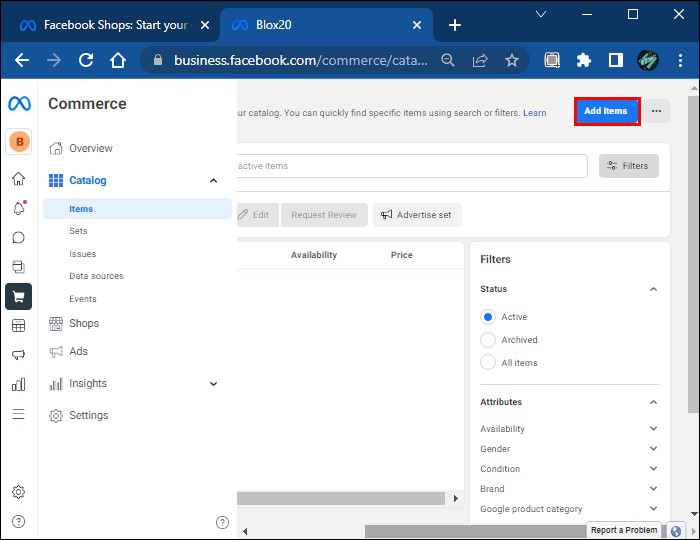Image resolution: width=700 pixels, height=540 pixels.
Task: Click the active items search field
Action: click(410, 166)
